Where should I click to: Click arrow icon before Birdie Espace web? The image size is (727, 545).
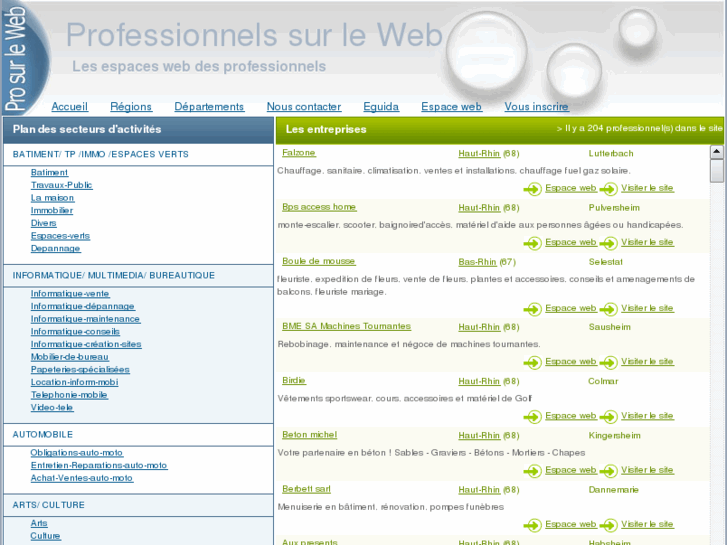tap(533, 417)
